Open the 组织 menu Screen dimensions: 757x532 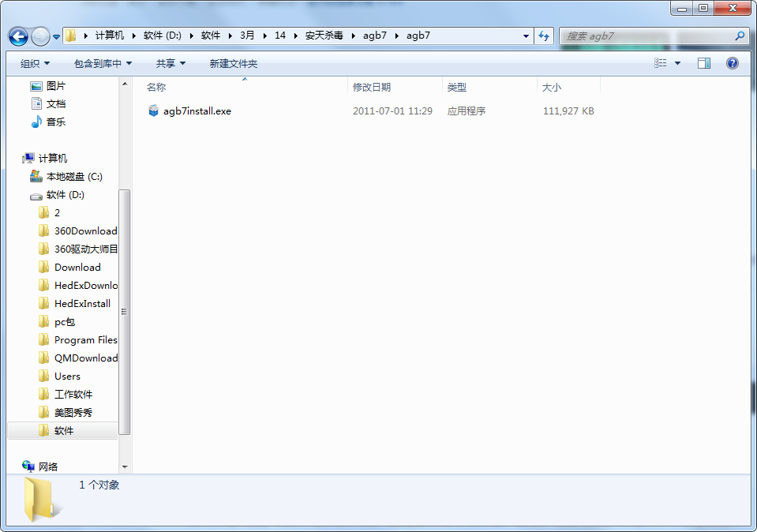pyautogui.click(x=35, y=63)
